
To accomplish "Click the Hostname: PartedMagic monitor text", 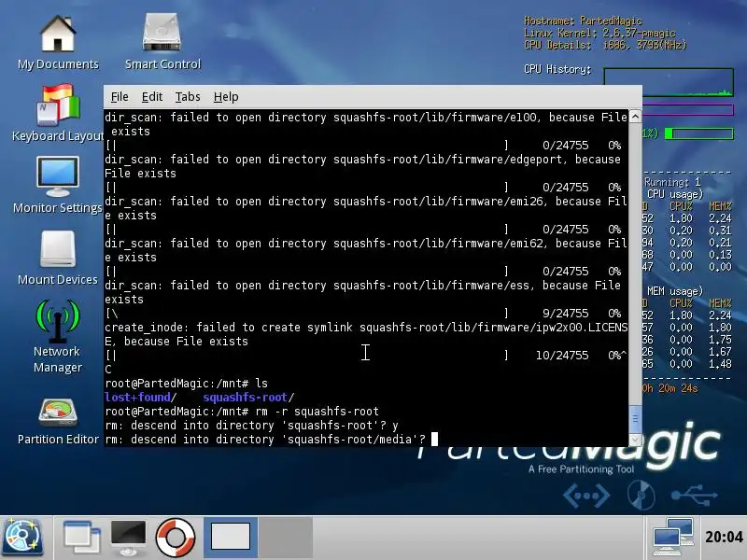I will point(583,21).
